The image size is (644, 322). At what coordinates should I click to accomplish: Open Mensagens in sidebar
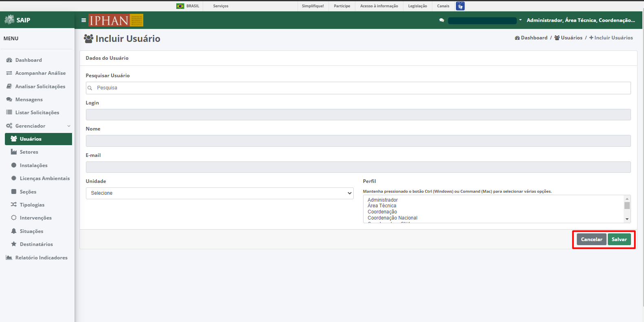(x=29, y=100)
